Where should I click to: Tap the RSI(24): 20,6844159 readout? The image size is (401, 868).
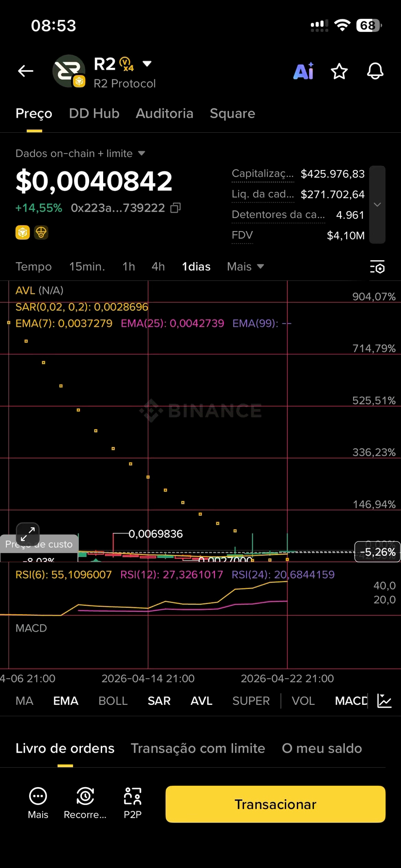pyautogui.click(x=283, y=574)
